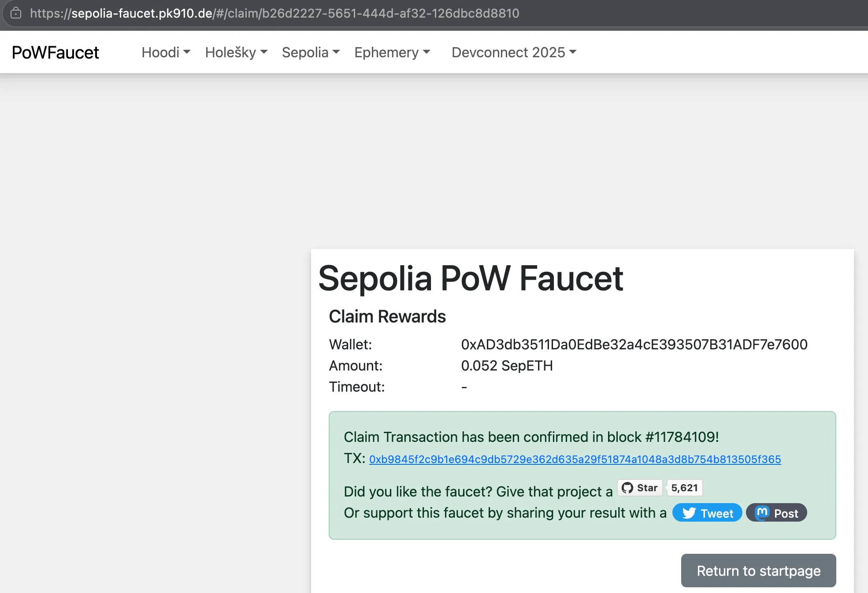This screenshot has width=868, height=593.
Task: Click the Sepolia PoW Faucet heading
Action: tap(471, 278)
